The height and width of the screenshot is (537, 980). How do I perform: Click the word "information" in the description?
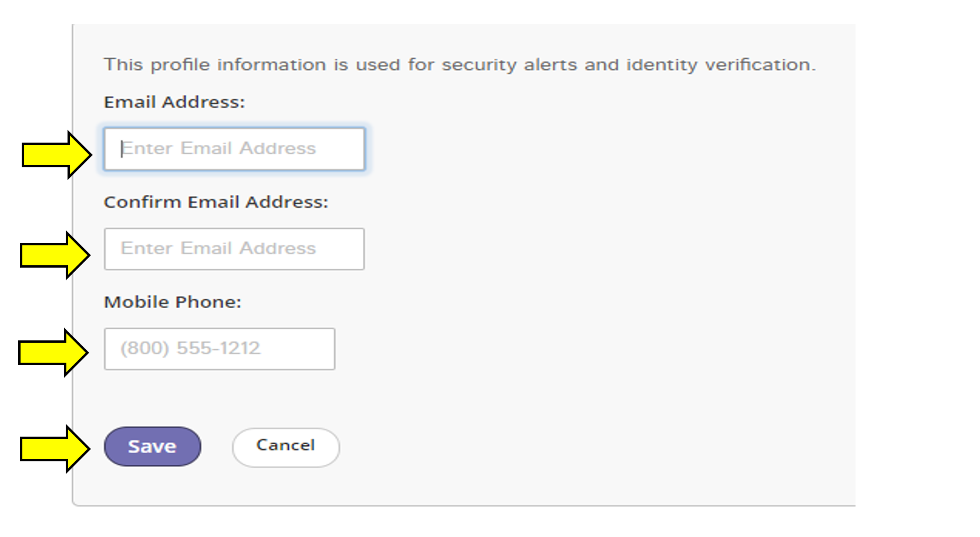pyautogui.click(x=271, y=65)
